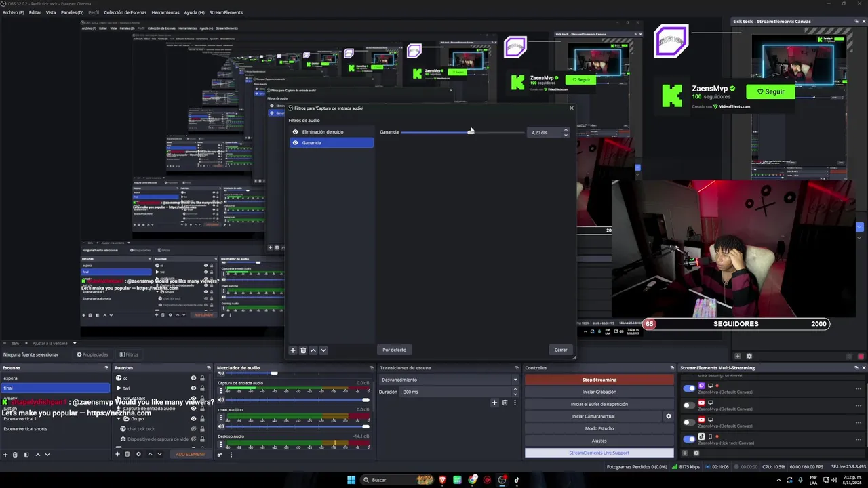Image resolution: width=868 pixels, height=488 pixels.
Task: Open more options for the TikTok output row
Action: pyautogui.click(x=859, y=438)
